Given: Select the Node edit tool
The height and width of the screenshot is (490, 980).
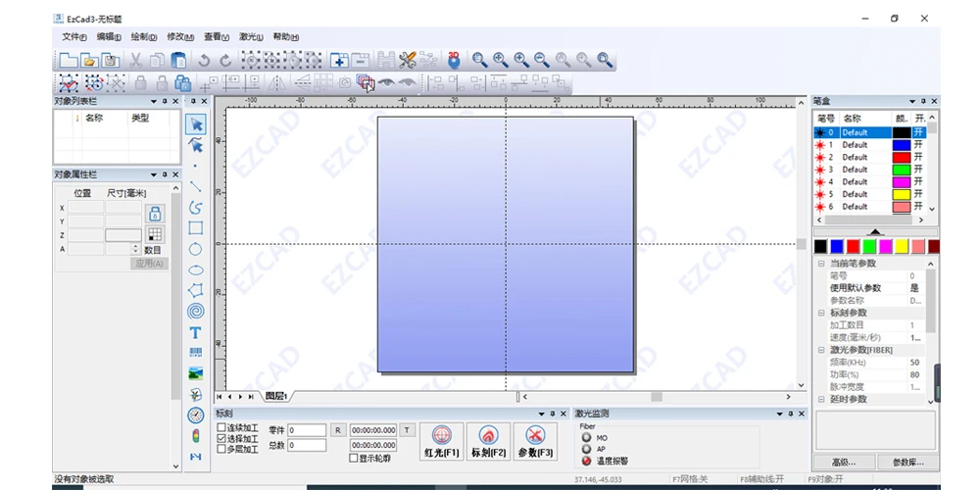Looking at the screenshot, I should click(196, 145).
